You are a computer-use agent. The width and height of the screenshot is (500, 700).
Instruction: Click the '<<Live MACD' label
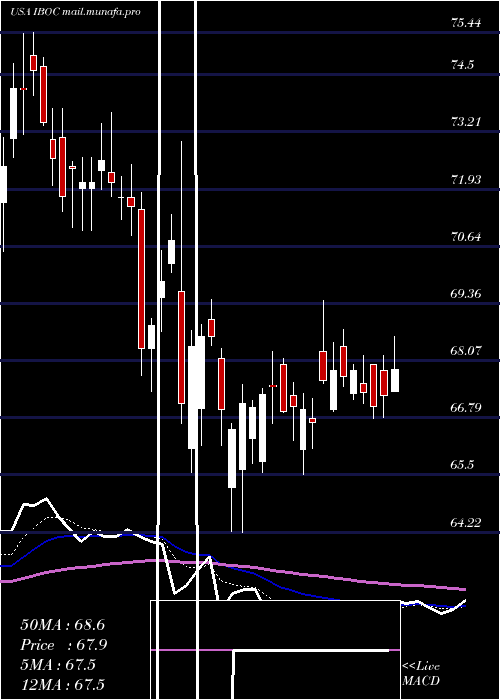pos(421,674)
